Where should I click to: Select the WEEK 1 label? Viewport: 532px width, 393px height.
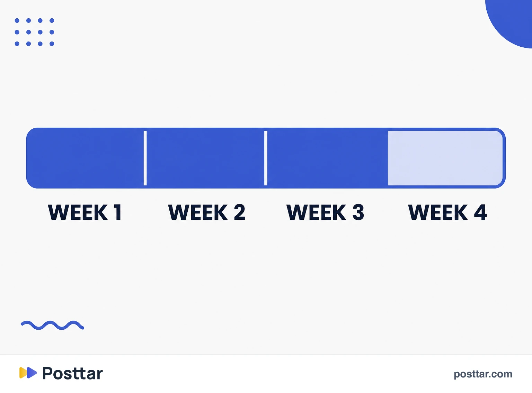click(85, 212)
